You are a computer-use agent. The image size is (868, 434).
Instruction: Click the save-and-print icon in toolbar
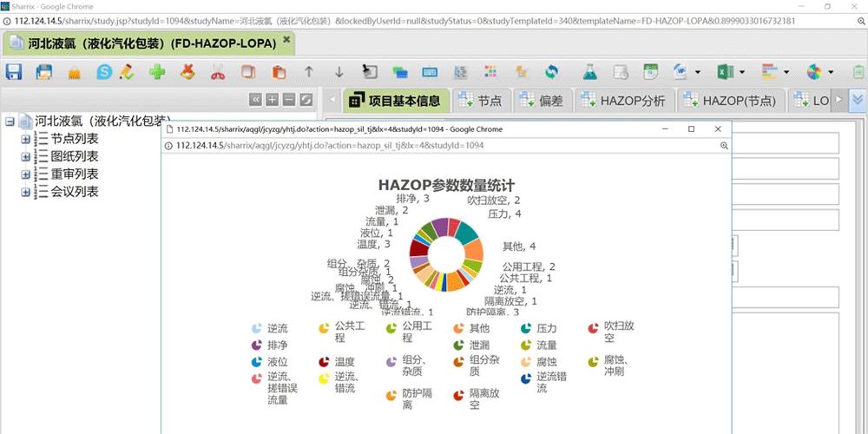click(43, 72)
